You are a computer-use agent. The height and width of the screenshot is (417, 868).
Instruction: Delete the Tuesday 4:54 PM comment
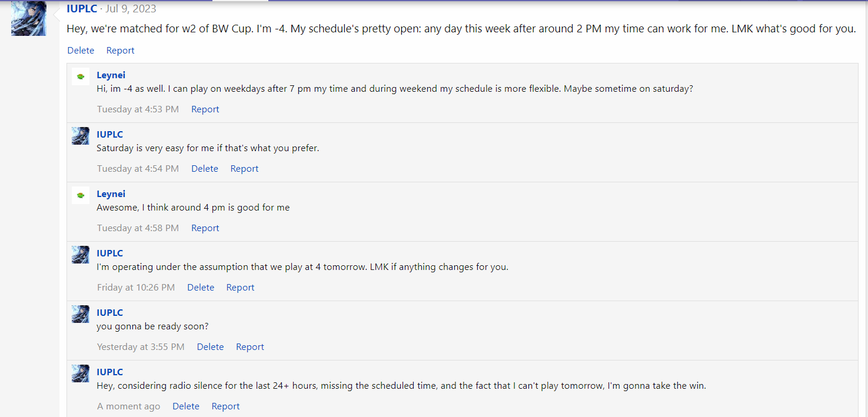click(x=205, y=169)
